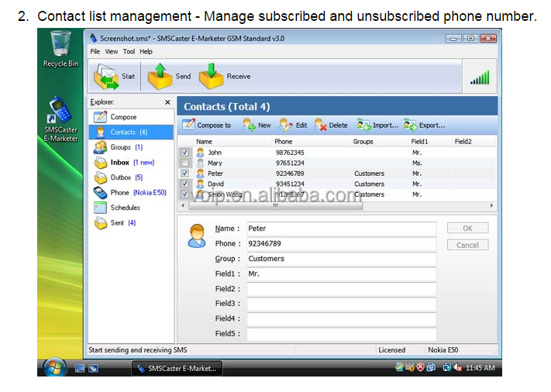This screenshot has width=551, height=392.
Task: Click the Start sync envelope icon
Action: [106, 77]
